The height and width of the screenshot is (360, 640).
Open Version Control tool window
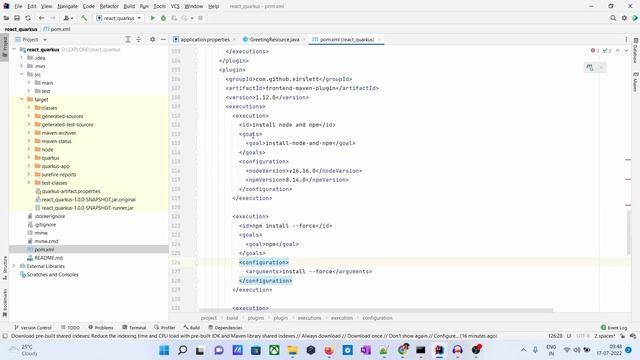point(33,328)
